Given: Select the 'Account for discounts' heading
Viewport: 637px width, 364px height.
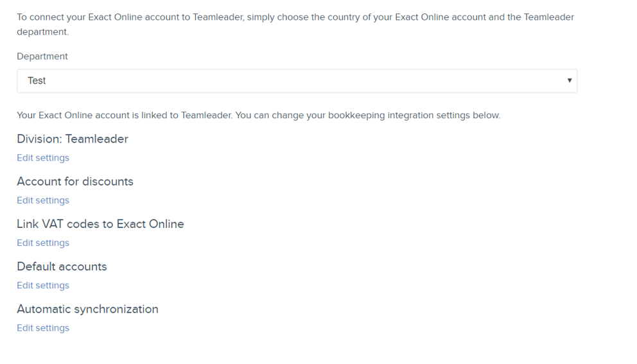Looking at the screenshot, I should [x=75, y=182].
